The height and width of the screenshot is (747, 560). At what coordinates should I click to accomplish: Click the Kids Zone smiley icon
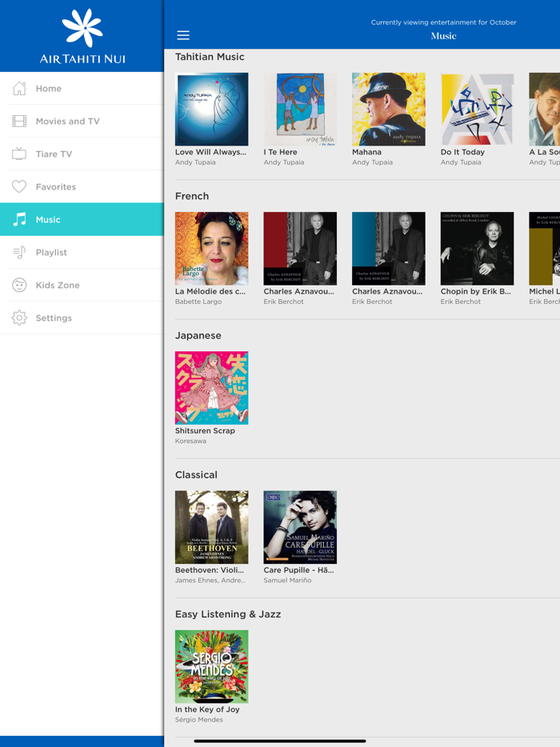pos(19,285)
